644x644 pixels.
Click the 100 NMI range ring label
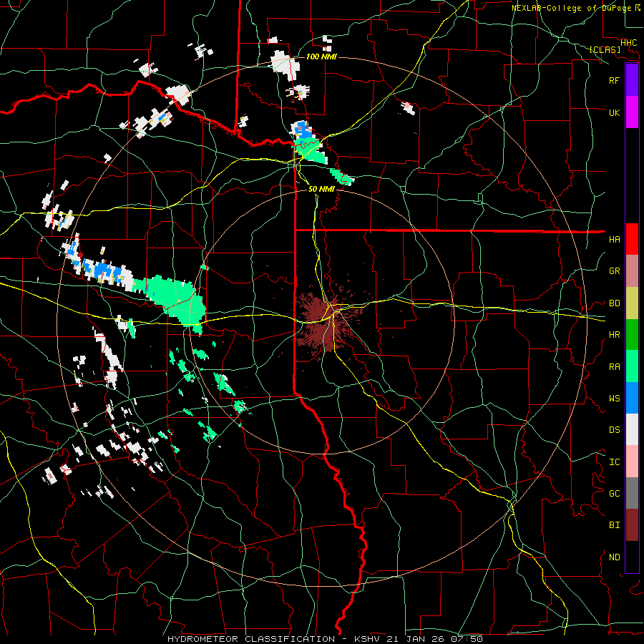[x=321, y=57]
